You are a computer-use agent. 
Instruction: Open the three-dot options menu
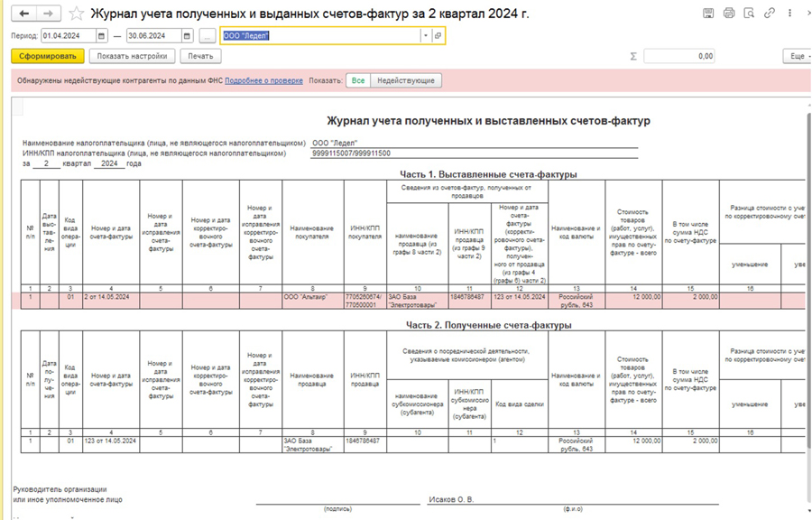[x=789, y=14]
